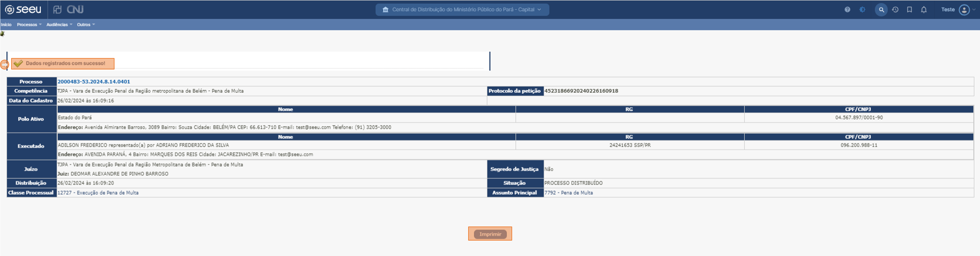Go to the Início menu item
980x256 pixels.
(6, 25)
